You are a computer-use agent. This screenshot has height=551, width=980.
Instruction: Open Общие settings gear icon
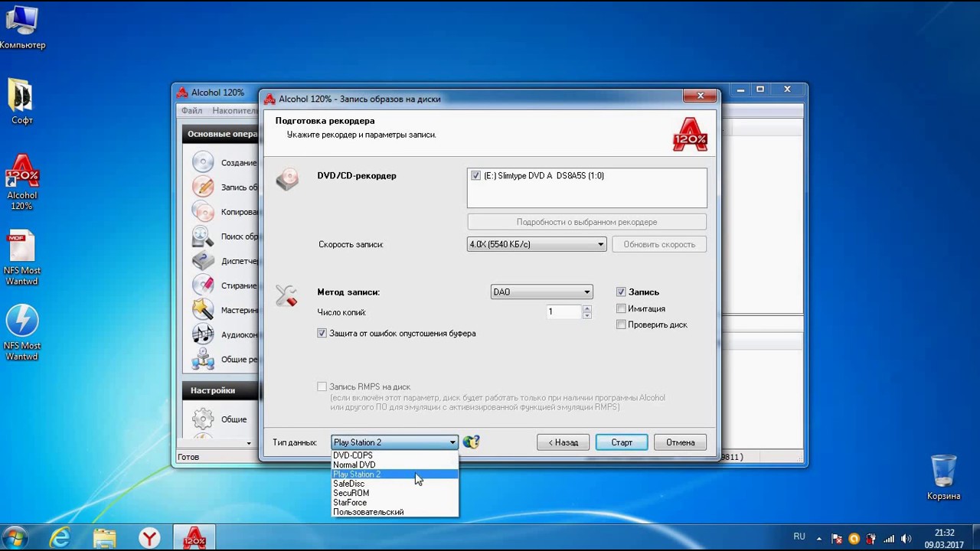pos(203,419)
